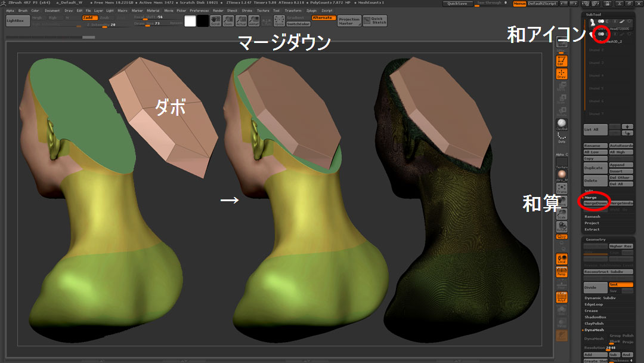This screenshot has width=644, height=363.
Task: Toggle Persp perspective view
Action: point(562,271)
